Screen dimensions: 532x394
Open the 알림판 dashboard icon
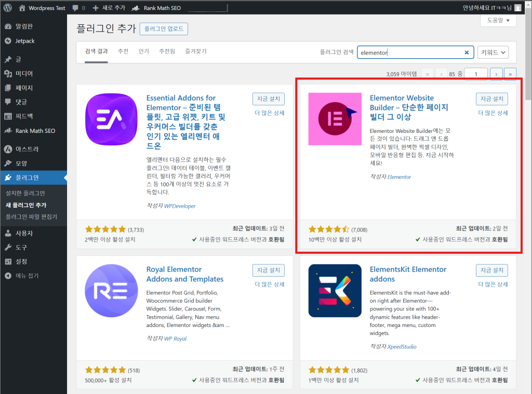pos(8,26)
